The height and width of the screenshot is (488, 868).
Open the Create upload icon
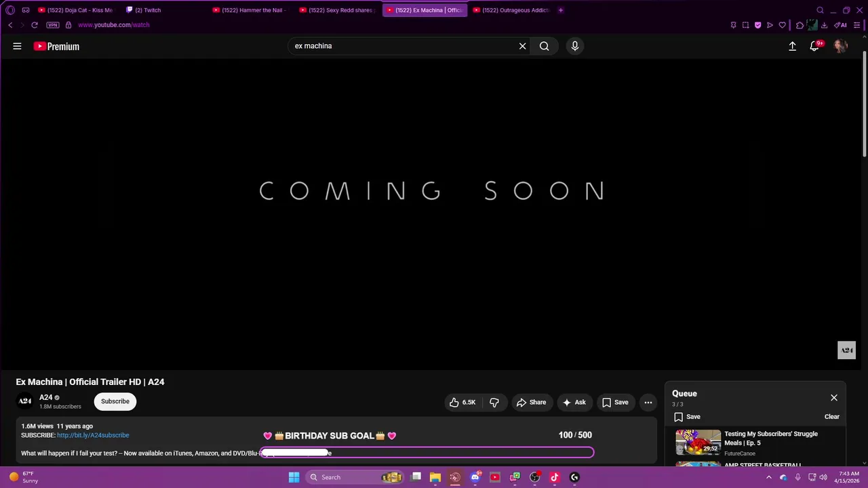[792, 46]
